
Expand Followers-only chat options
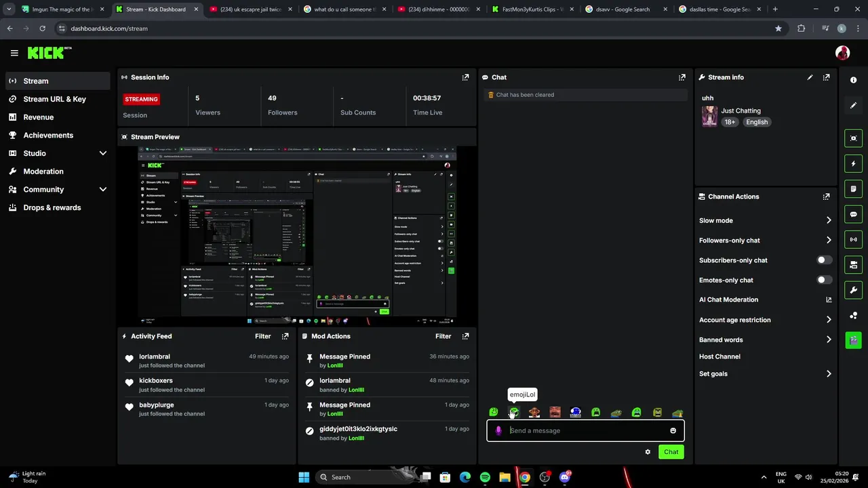[829, 240]
